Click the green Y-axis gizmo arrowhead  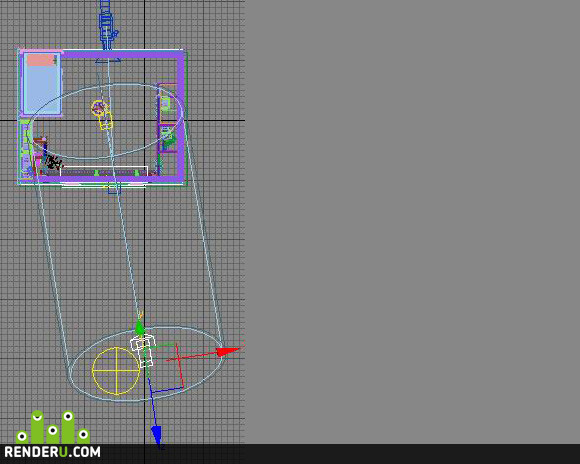(x=139, y=328)
